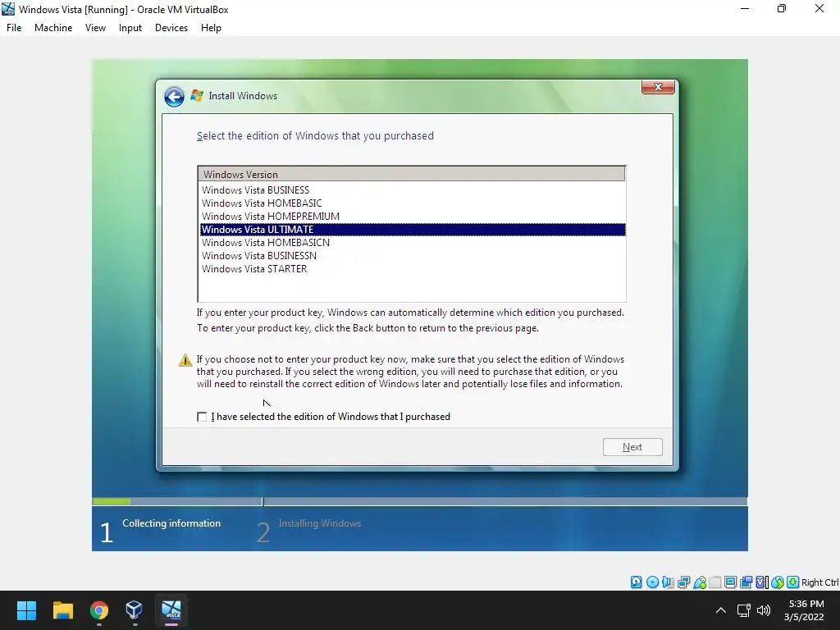Click the display settings indicator

pos(730,582)
